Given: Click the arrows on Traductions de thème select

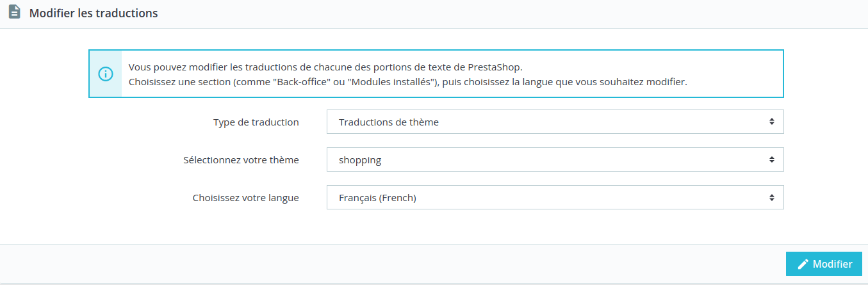Looking at the screenshot, I should click(x=772, y=122).
